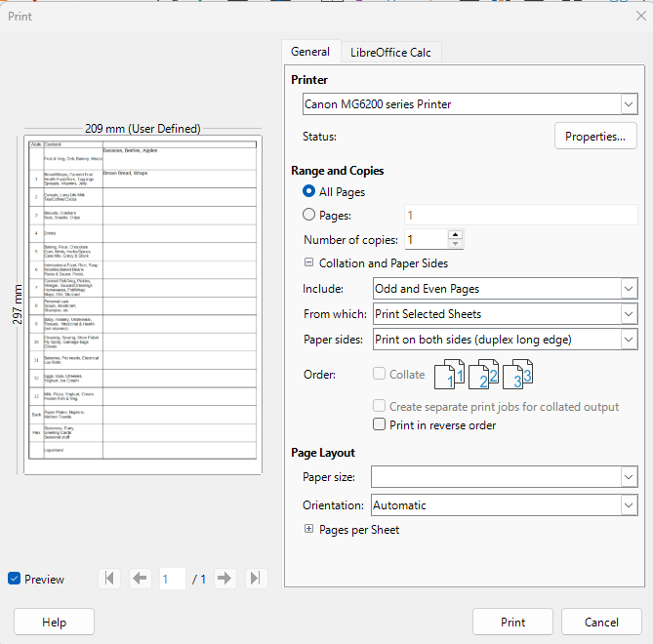The width and height of the screenshot is (653, 644).
Task: Close the Print dialog window
Action: 639,16
